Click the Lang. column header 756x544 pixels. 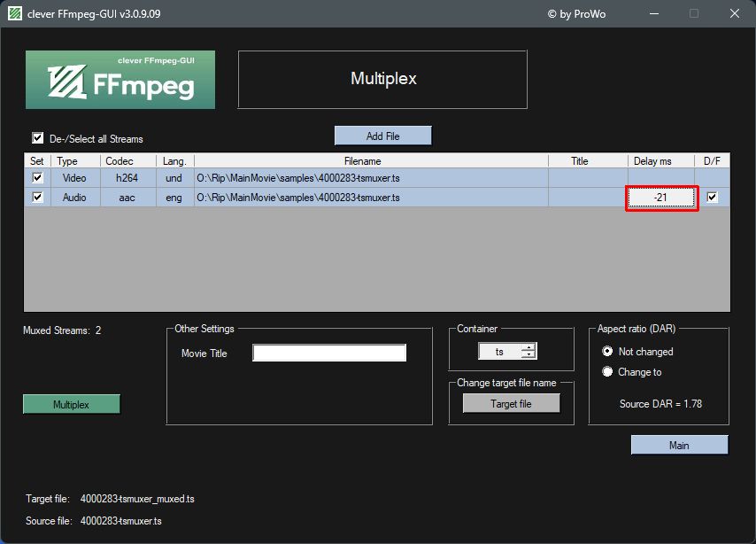pyautogui.click(x=175, y=160)
